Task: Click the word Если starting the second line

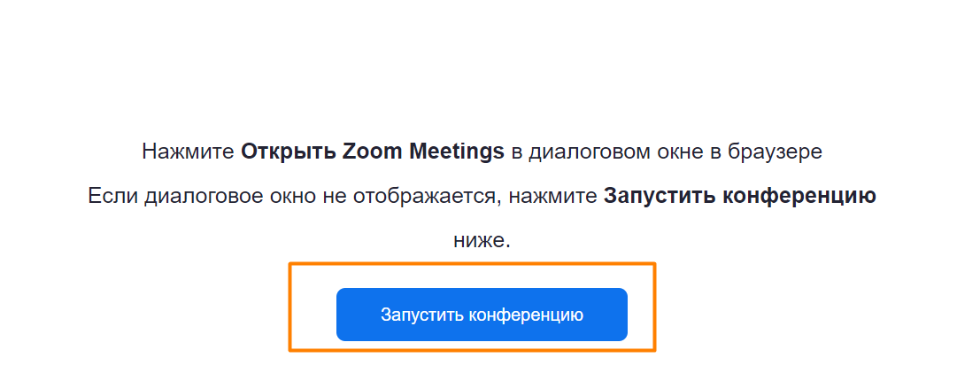Action: click(110, 196)
